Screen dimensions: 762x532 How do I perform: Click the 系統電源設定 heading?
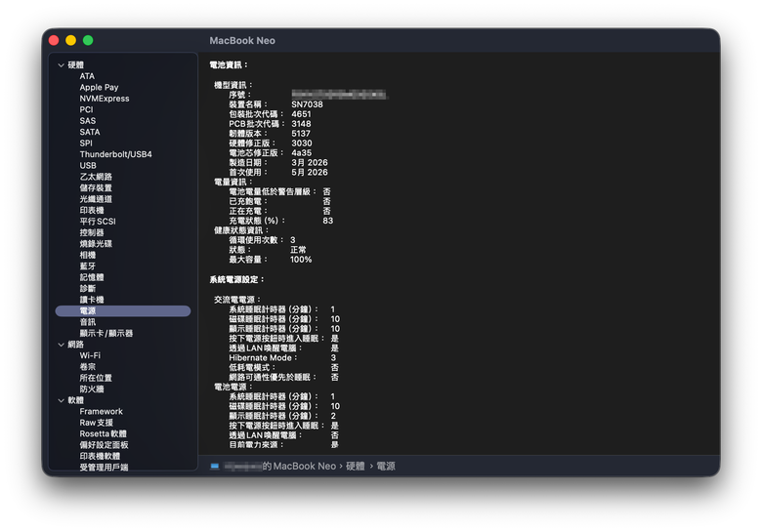[x=236, y=279]
